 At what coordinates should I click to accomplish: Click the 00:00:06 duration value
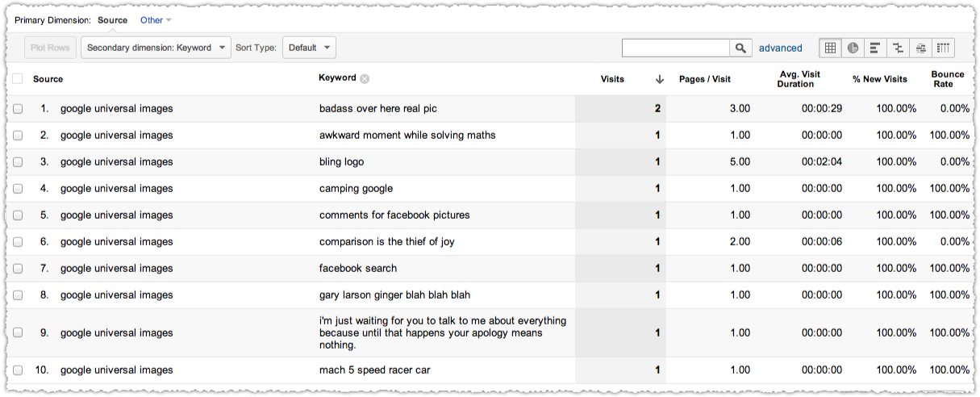[x=822, y=242]
